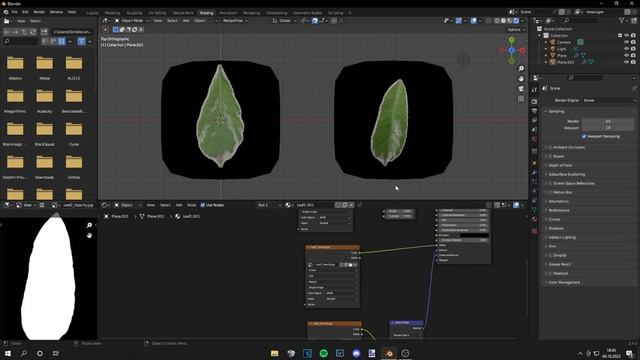Screen dimensions: 640x360
Task: Toggle the Viewport Denoising checkbox
Action: coord(584,136)
